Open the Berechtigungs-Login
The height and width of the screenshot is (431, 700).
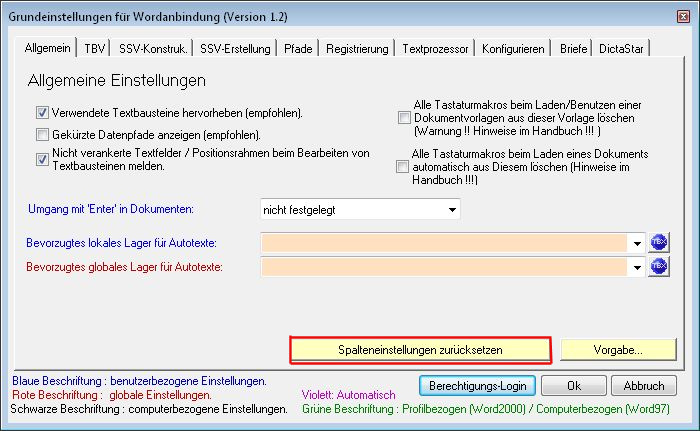pyautogui.click(x=476, y=385)
